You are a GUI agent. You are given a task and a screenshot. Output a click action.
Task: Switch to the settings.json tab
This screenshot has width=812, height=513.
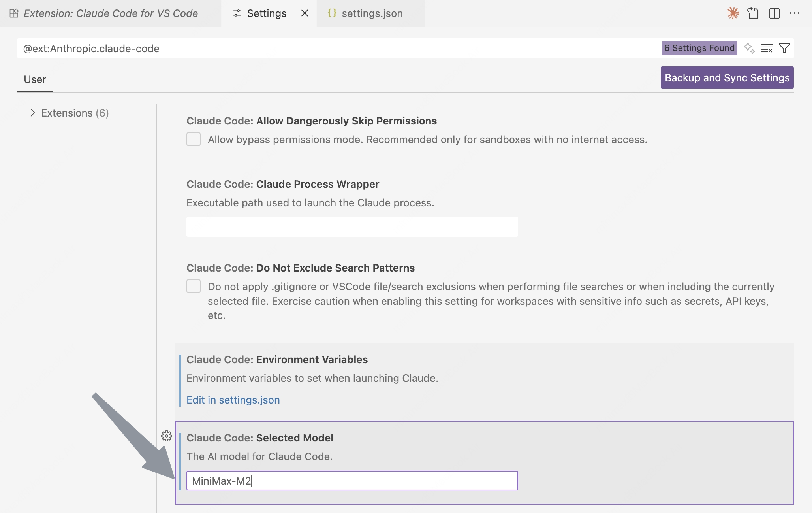tap(371, 13)
